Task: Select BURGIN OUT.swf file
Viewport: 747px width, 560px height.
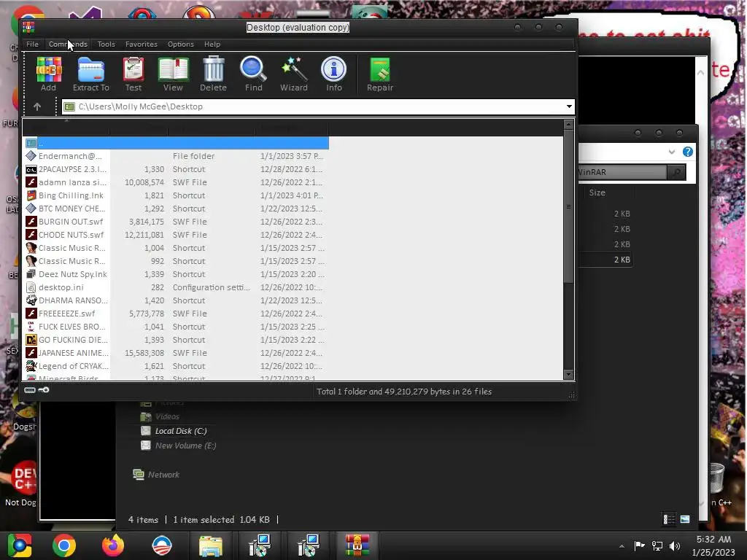Action: pyautogui.click(x=177, y=222)
